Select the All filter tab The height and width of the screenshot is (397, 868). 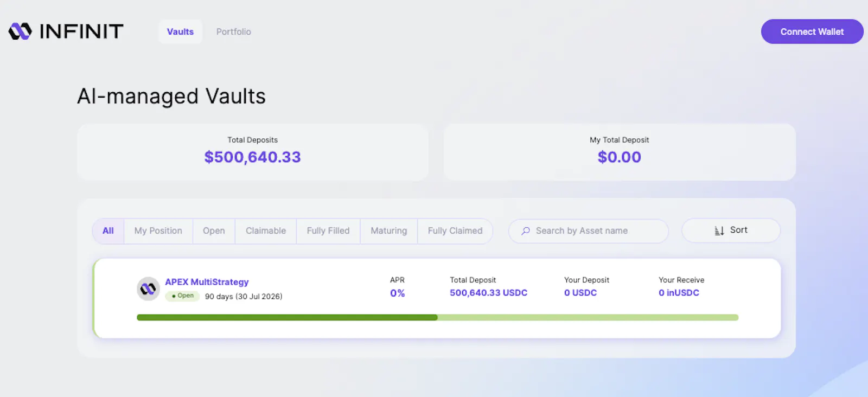(x=108, y=231)
